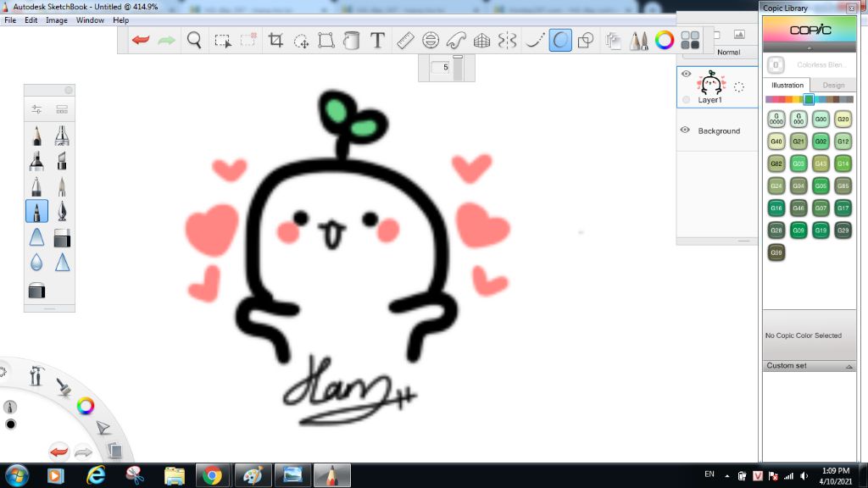Image resolution: width=868 pixels, height=488 pixels.
Task: Select the Airbrush in brush palette
Action: click(x=62, y=135)
